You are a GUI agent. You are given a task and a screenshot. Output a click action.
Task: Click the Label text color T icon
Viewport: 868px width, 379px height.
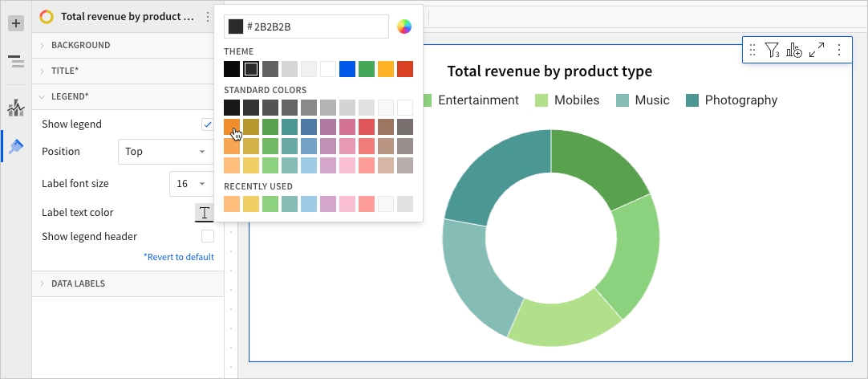[x=205, y=213]
